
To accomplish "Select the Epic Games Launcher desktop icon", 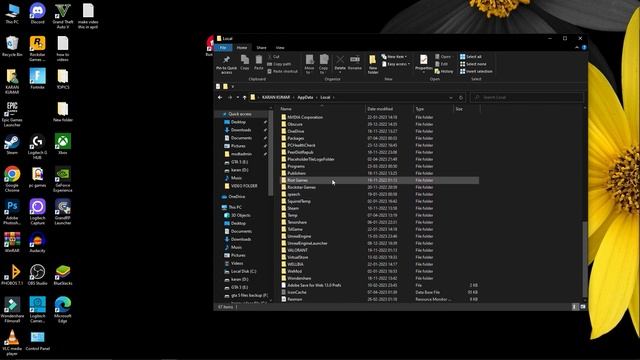I will [x=12, y=114].
